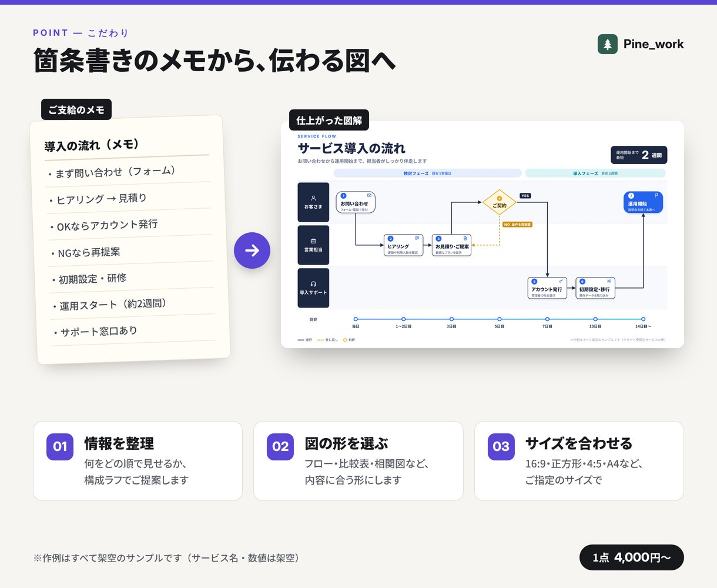
Task: Click the person icon above お客さま
Action: [x=313, y=198]
